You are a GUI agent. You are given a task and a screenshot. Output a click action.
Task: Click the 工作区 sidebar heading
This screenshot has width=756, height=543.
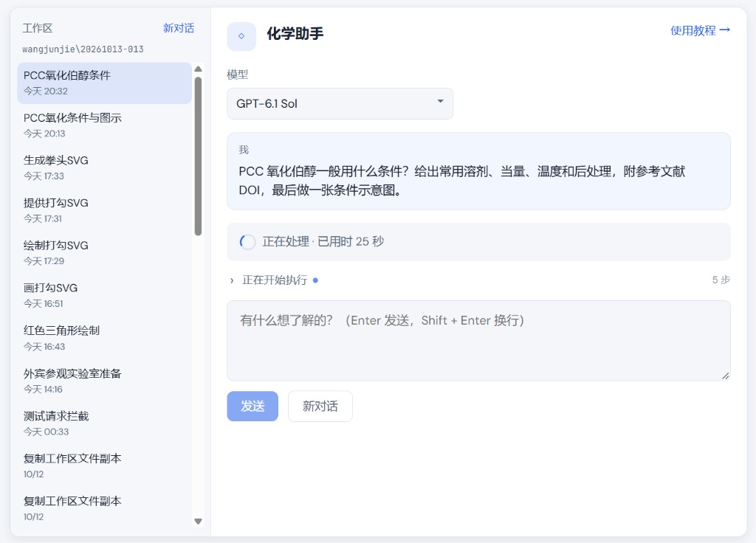(x=38, y=28)
